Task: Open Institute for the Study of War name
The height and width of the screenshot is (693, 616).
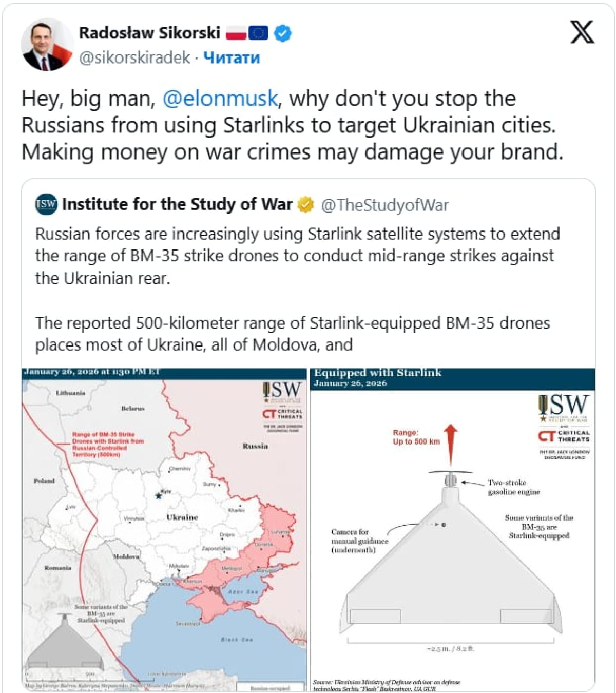Action: tap(177, 204)
